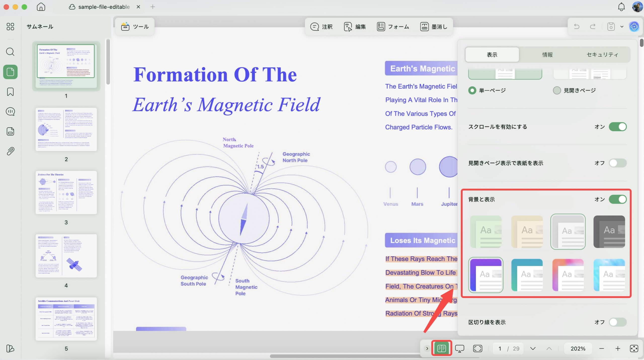
Task: Select the セキュリティ tab
Action: point(602,55)
